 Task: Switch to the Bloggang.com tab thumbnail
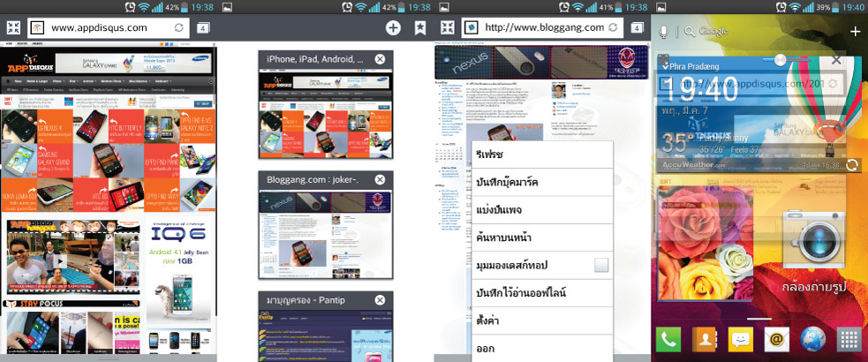326,234
